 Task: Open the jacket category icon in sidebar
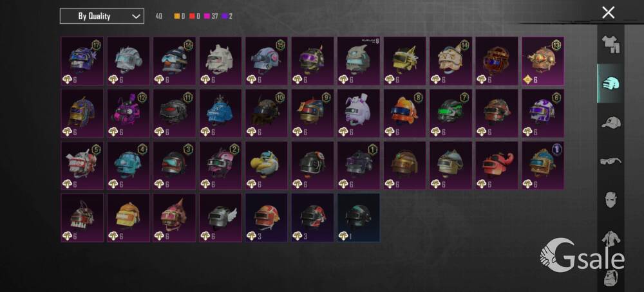pos(611,238)
